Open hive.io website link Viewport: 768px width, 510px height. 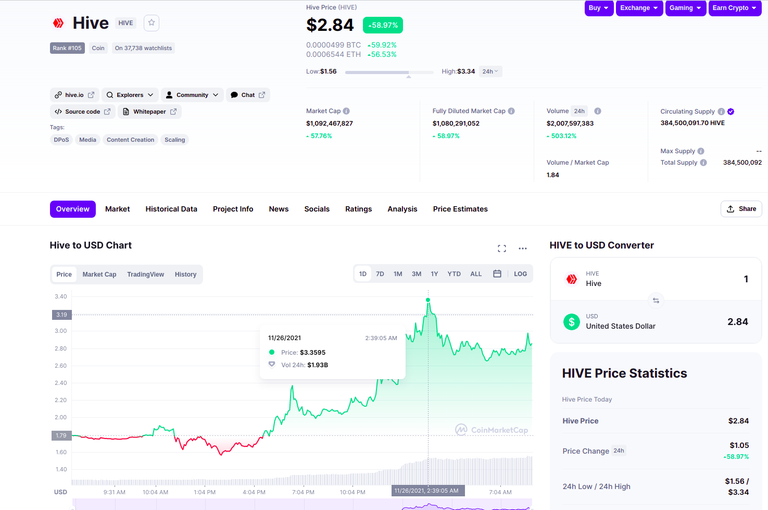(74, 95)
